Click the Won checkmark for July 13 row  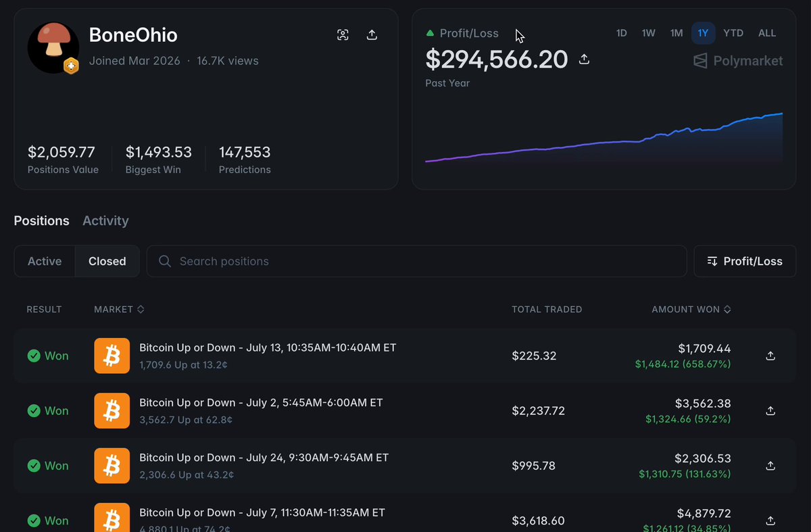(x=34, y=356)
